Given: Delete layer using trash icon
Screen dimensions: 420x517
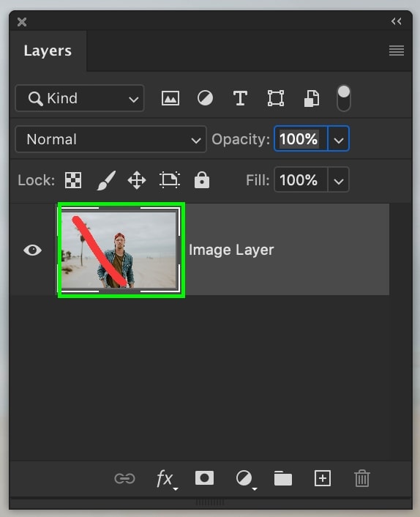Looking at the screenshot, I should click(362, 478).
